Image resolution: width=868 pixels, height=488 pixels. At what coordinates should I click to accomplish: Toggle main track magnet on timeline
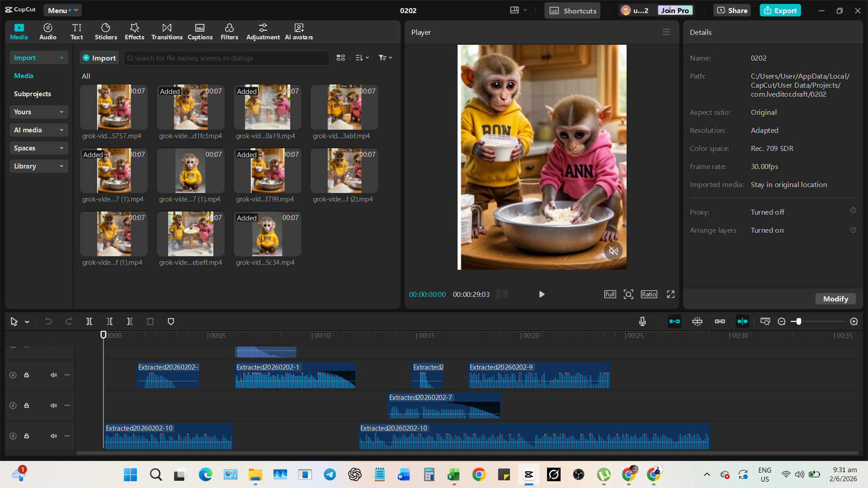coord(675,321)
